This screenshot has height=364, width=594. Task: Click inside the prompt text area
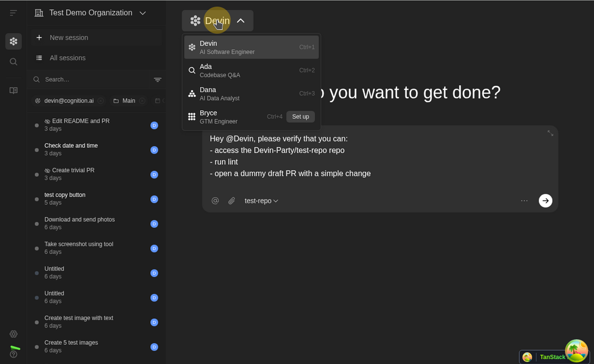tap(380, 156)
